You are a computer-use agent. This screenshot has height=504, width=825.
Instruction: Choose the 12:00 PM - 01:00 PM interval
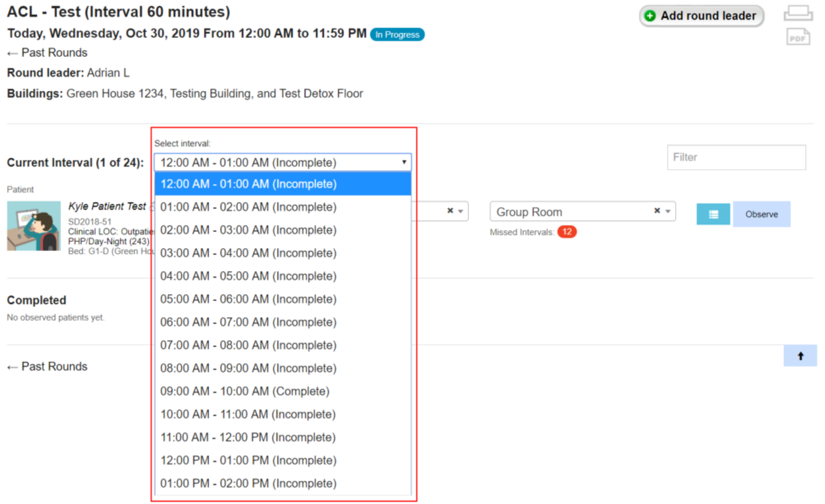(248, 460)
